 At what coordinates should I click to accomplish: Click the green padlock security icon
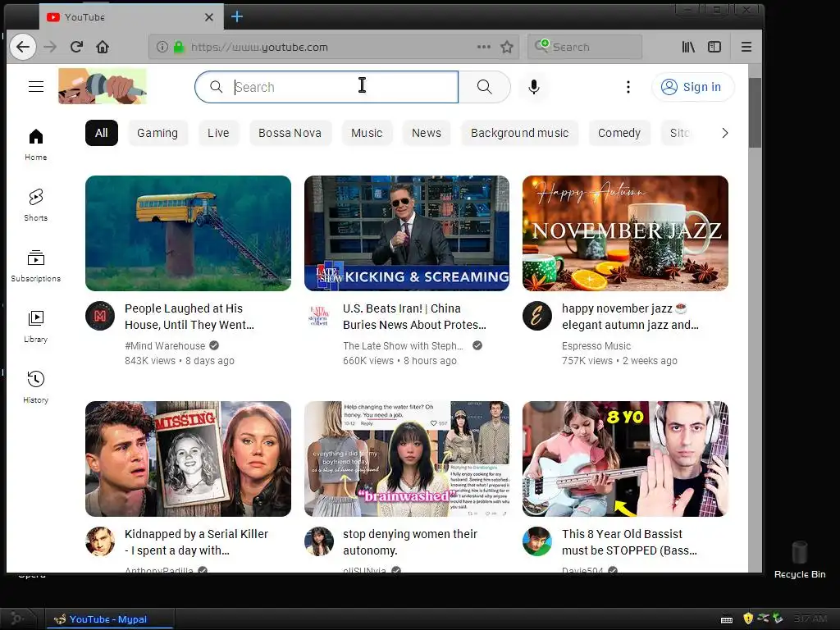pyautogui.click(x=179, y=47)
